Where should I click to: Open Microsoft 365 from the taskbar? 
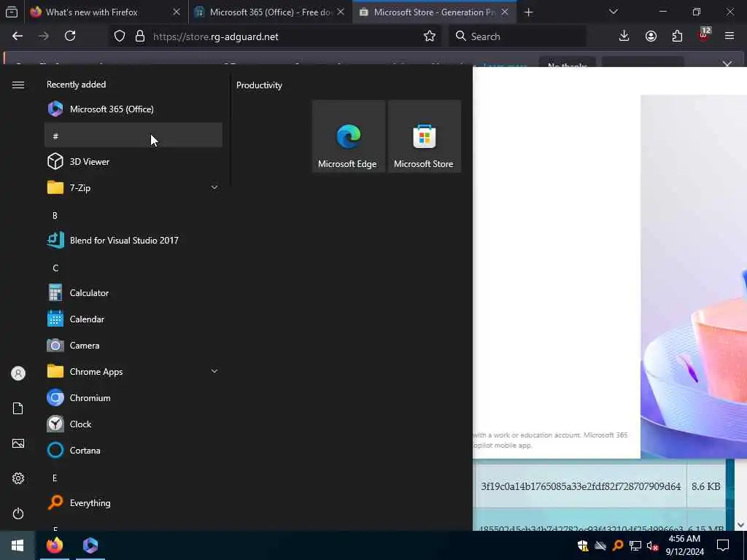click(90, 545)
